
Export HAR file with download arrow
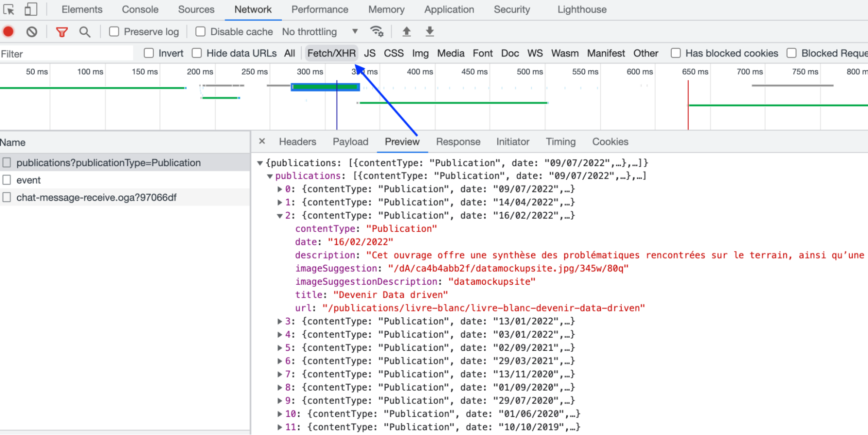(429, 31)
